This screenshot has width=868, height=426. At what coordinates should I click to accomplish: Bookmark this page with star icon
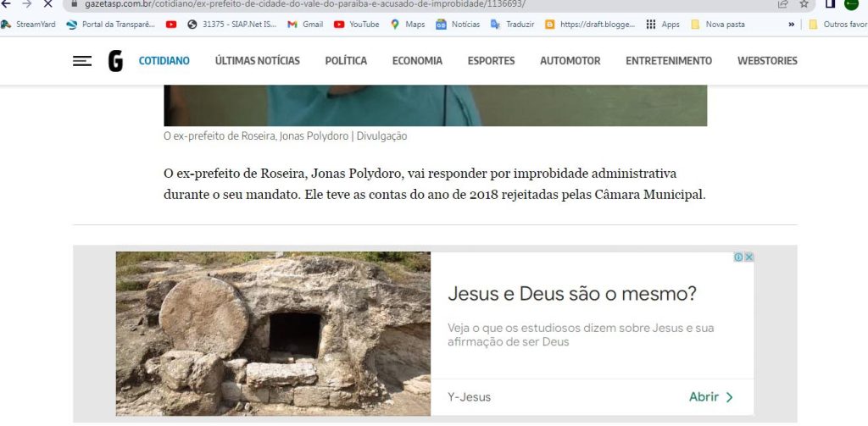(x=804, y=4)
